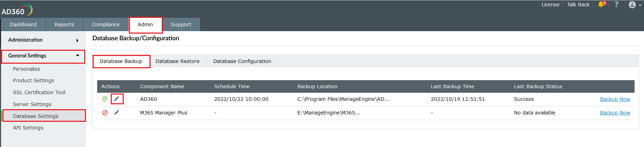Select SSL Certification Tool in sidebar
Screen dimensions: 644x147
pyautogui.click(x=39, y=92)
